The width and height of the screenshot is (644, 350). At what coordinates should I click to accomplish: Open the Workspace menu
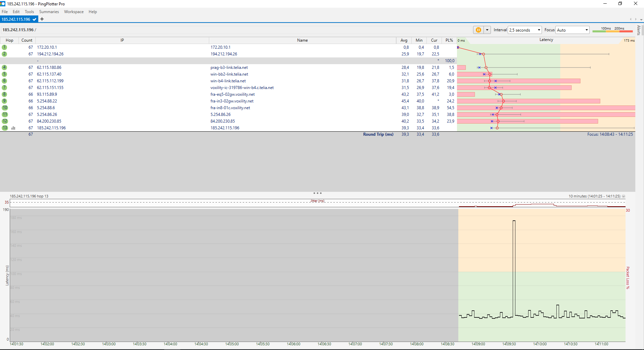pos(74,12)
